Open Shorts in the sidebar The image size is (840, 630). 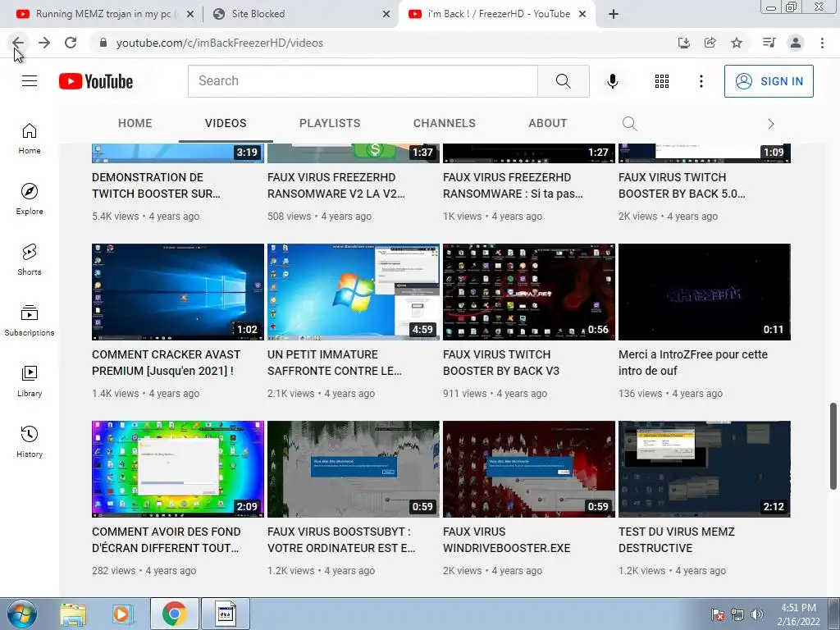[30, 260]
